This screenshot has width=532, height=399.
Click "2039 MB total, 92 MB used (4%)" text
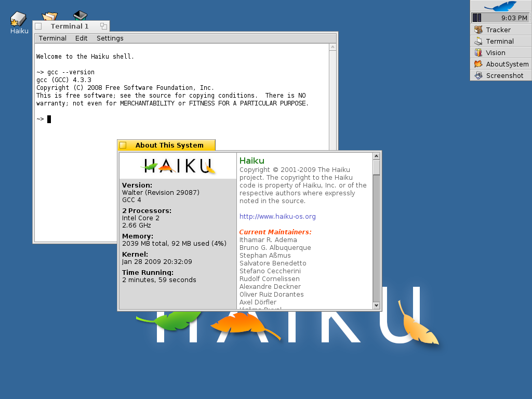[x=175, y=244]
